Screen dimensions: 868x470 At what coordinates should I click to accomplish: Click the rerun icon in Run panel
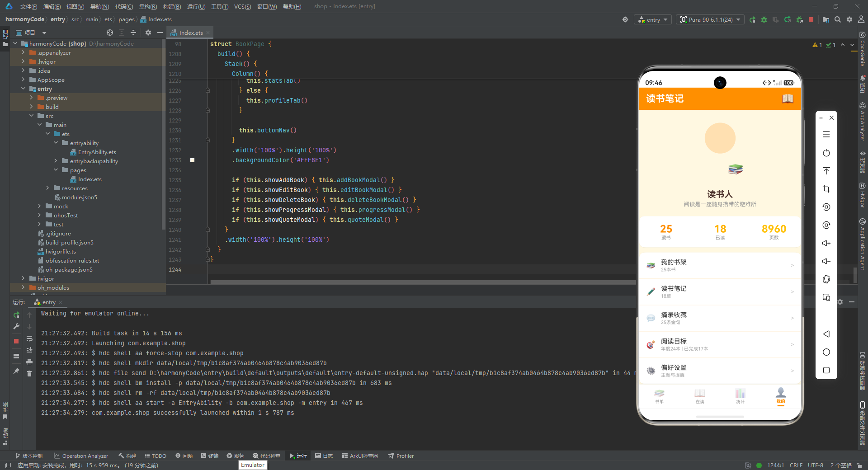16,315
